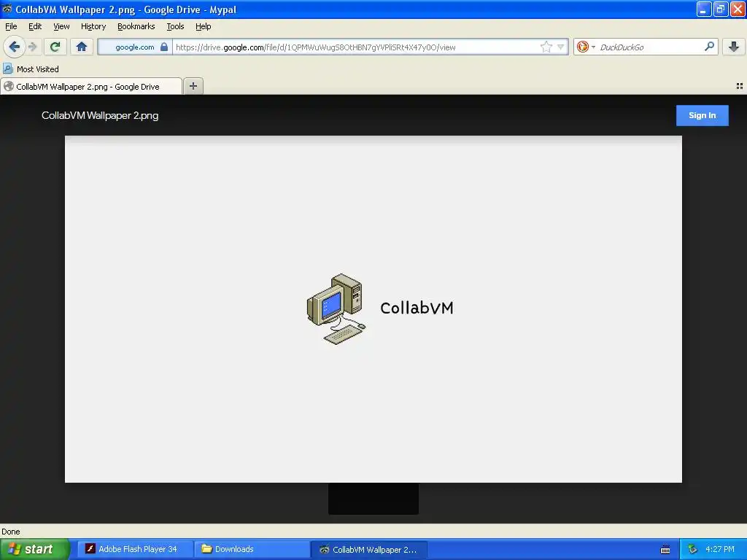
Task: Go back with the back arrow button
Action: point(15,47)
